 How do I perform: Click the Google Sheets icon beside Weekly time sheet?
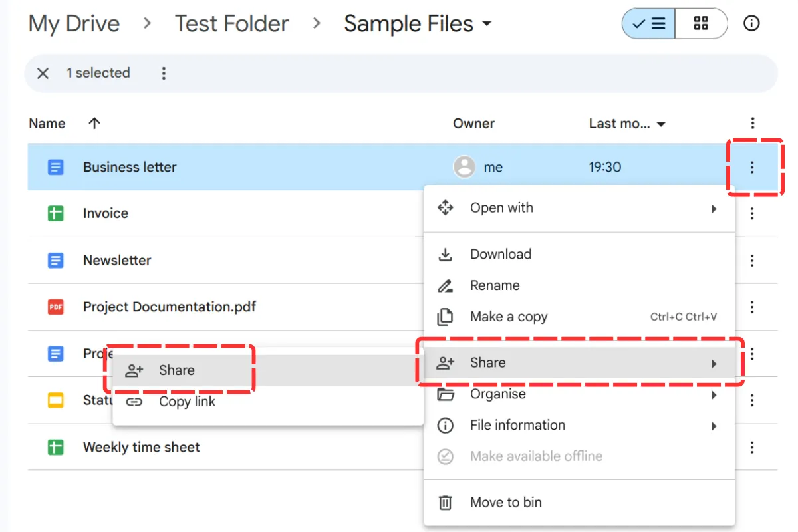click(x=56, y=447)
